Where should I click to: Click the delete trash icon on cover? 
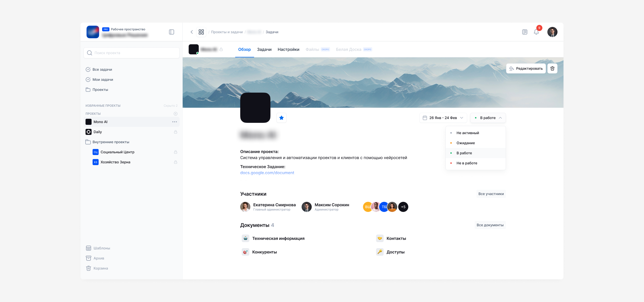[552, 68]
